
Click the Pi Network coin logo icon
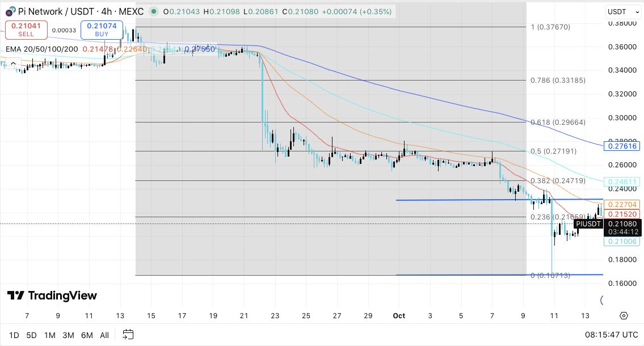[x=10, y=11]
